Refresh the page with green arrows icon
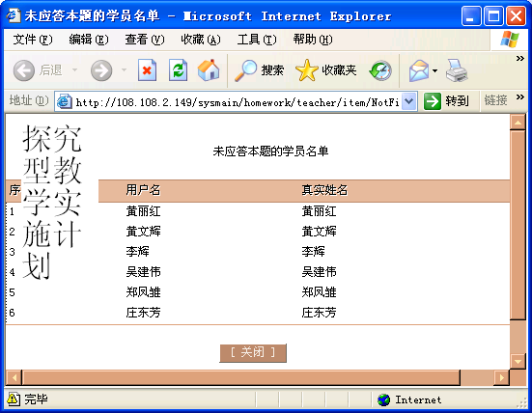Image resolution: width=532 pixels, height=413 pixels. 178,70
